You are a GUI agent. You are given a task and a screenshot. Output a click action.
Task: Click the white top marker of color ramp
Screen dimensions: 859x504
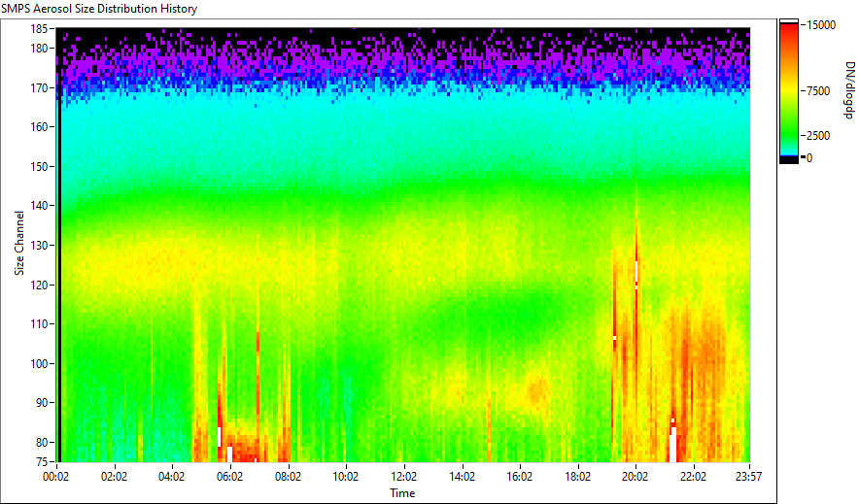tap(789, 21)
